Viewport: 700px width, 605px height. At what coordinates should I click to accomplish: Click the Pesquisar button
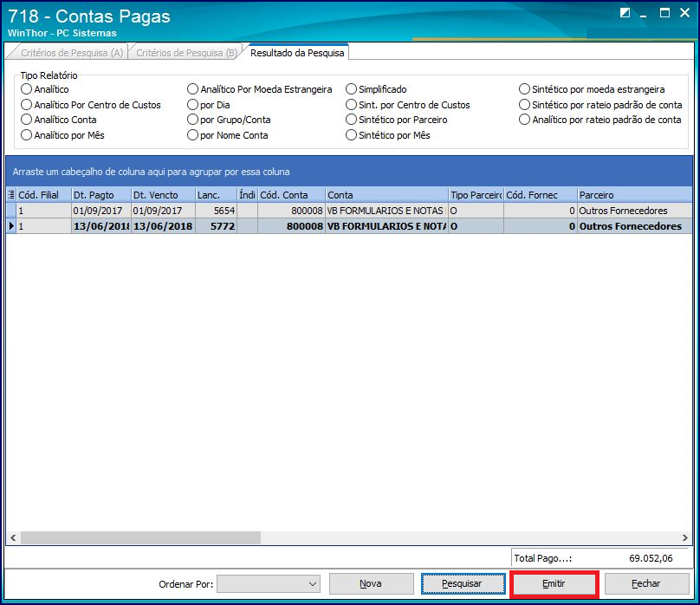(463, 584)
